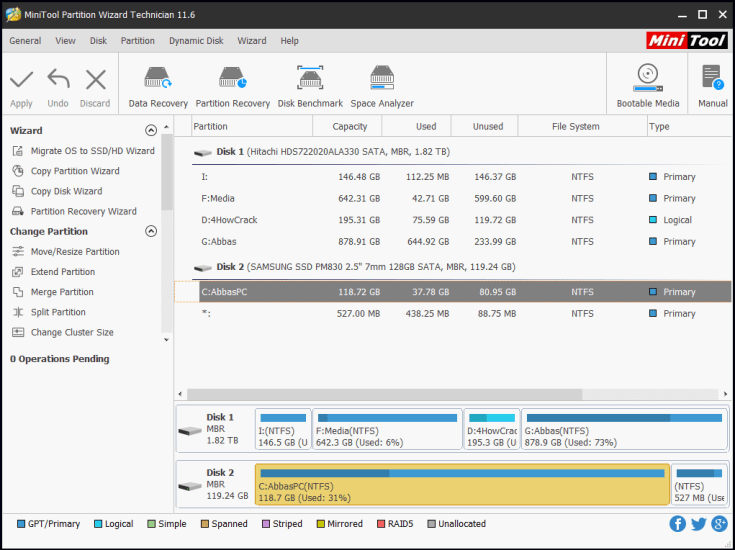This screenshot has width=735, height=550.
Task: Open the Wizard menu
Action: 252,41
